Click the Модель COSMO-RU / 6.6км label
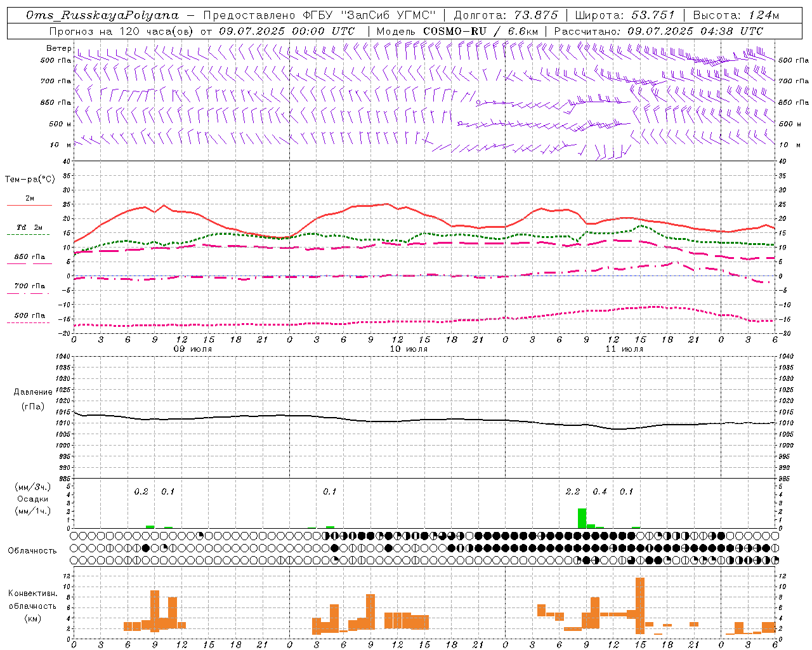Screen dimensions: 812x650 click(x=457, y=30)
